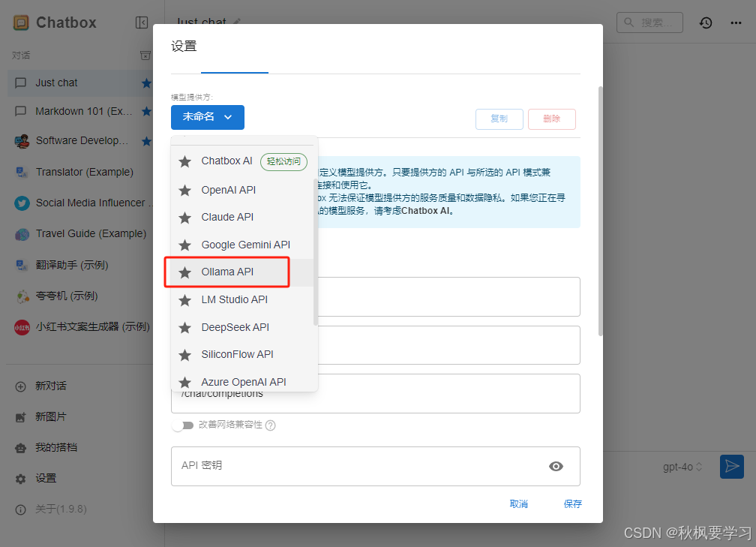This screenshot has width=756, height=547.
Task: Open the gpt-4o model selector
Action: (x=682, y=467)
